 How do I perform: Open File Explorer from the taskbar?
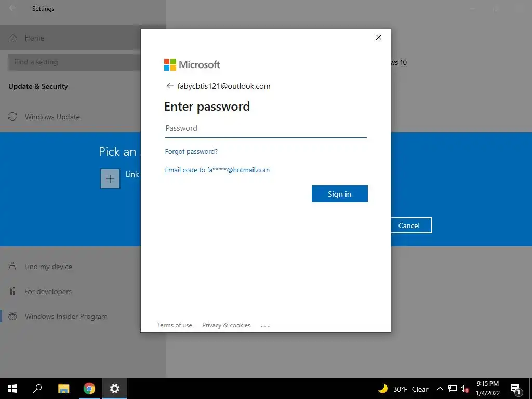[63, 389]
